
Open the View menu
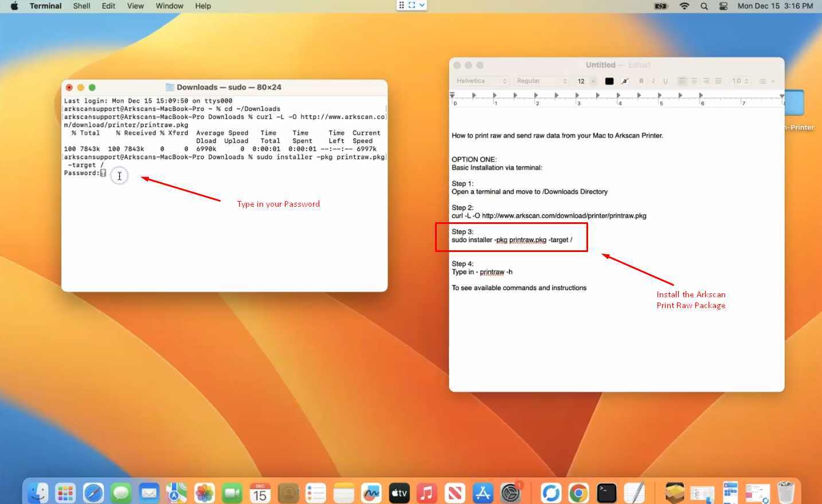point(135,6)
